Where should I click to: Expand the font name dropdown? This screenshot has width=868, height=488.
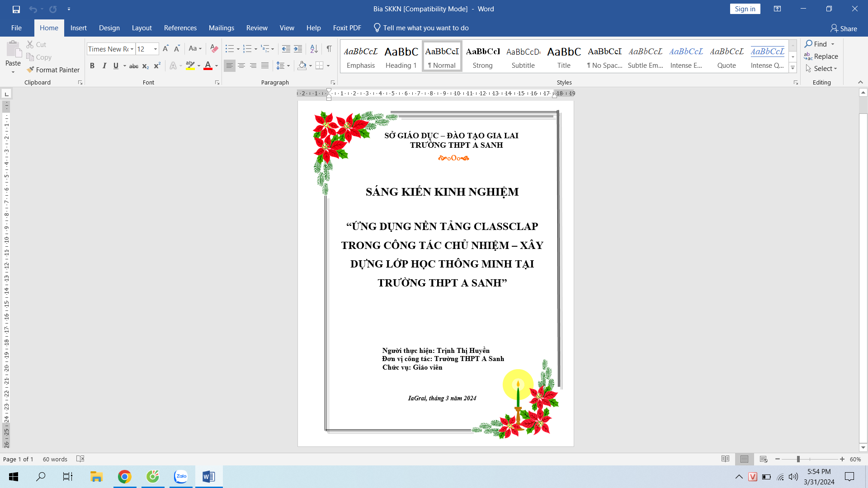click(x=132, y=49)
